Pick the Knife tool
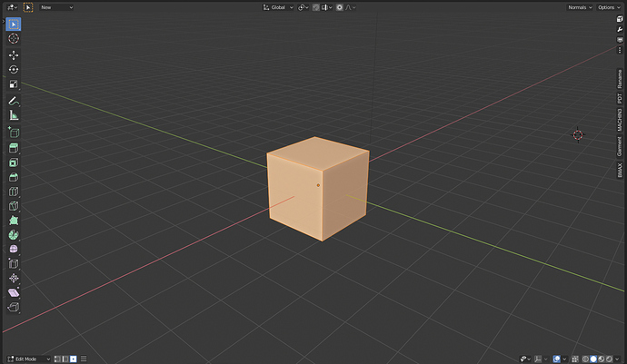 pyautogui.click(x=14, y=206)
